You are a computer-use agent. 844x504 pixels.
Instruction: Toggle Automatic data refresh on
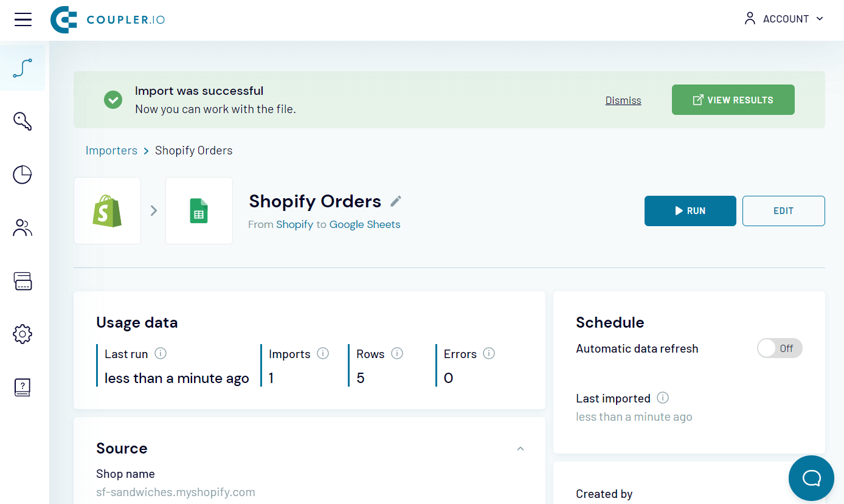[x=780, y=348]
